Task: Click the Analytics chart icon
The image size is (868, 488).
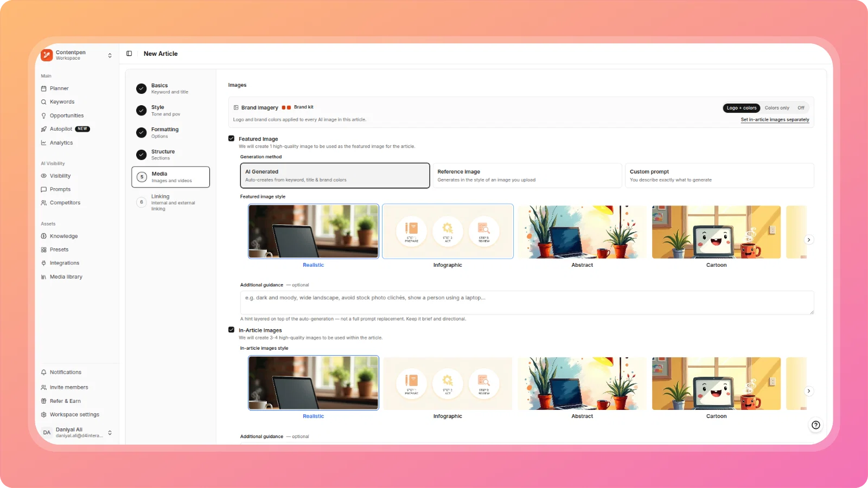Action: click(x=44, y=143)
